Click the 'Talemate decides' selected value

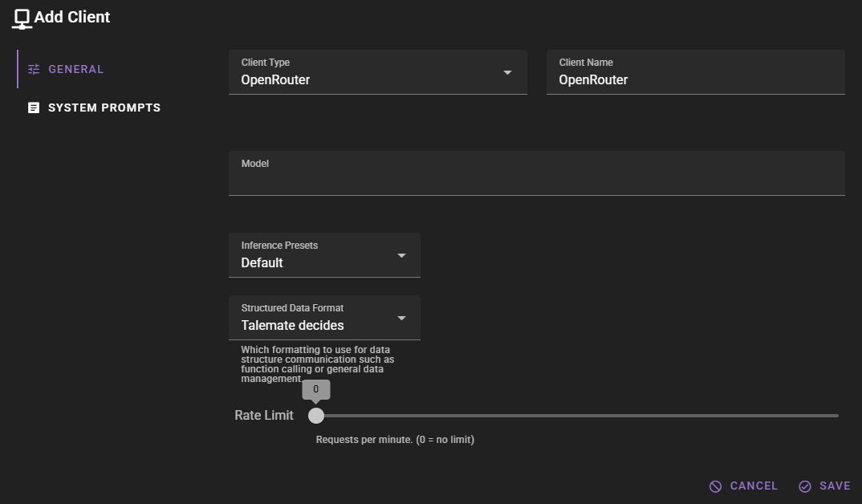pyautogui.click(x=292, y=325)
